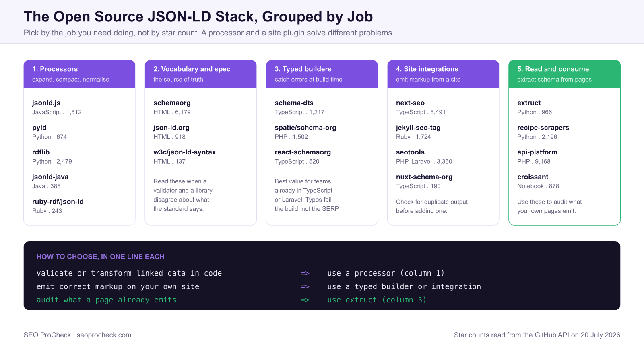Click 'Python . 2,196' star count

click(x=537, y=137)
